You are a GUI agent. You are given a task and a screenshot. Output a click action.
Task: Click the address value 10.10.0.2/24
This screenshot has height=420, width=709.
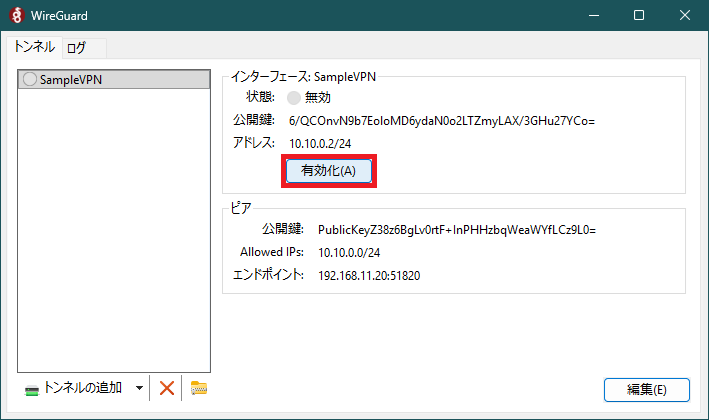click(x=320, y=144)
